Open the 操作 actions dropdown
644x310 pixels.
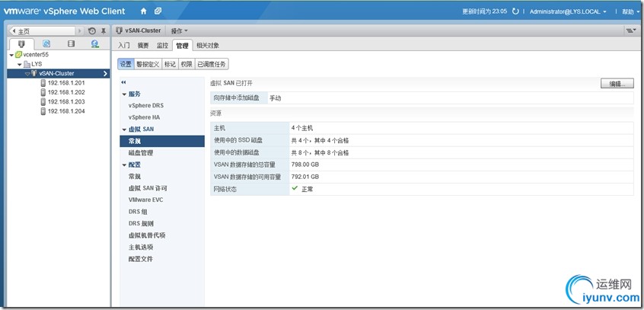click(x=179, y=30)
